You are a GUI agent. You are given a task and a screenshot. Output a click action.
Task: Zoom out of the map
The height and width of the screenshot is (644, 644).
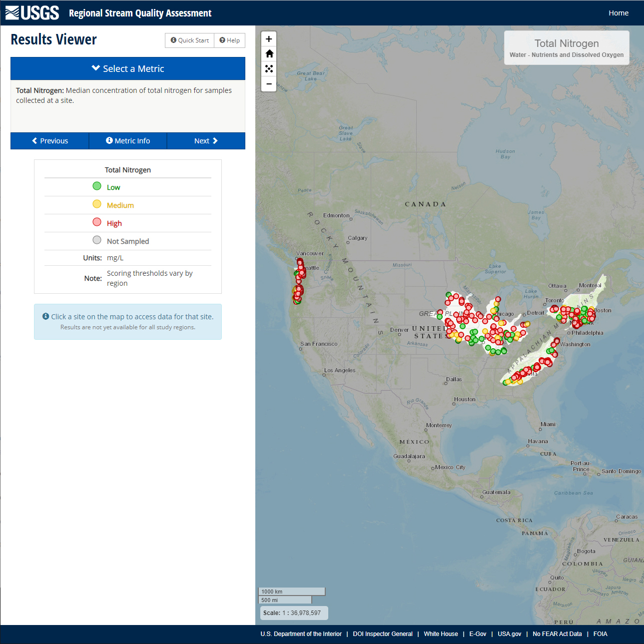pos(269,84)
